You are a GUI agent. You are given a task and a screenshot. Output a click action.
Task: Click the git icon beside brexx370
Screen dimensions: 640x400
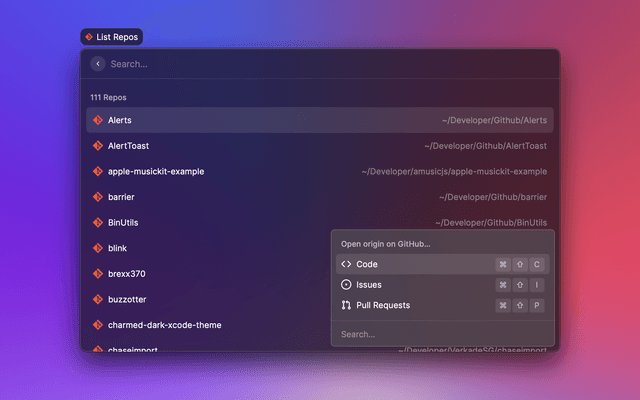(x=97, y=274)
